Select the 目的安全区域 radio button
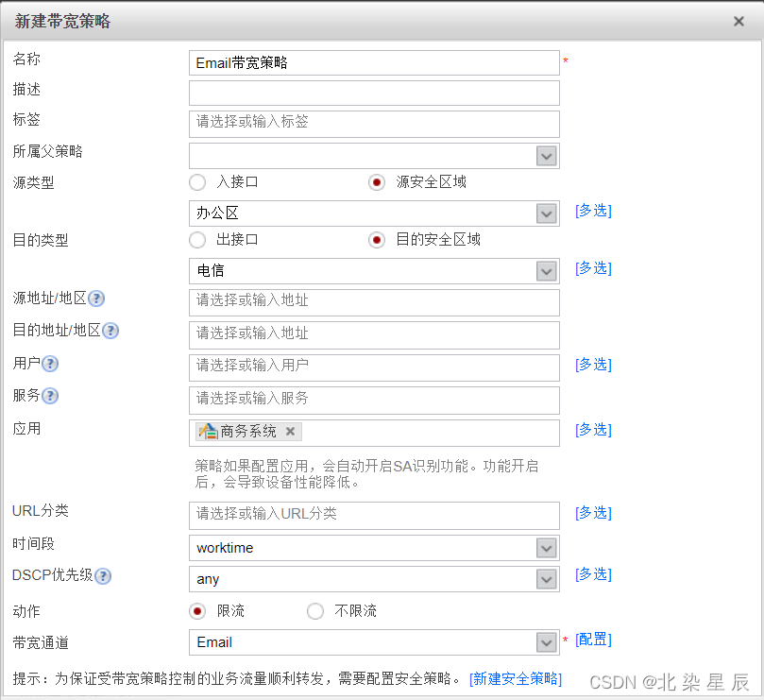 (x=377, y=240)
